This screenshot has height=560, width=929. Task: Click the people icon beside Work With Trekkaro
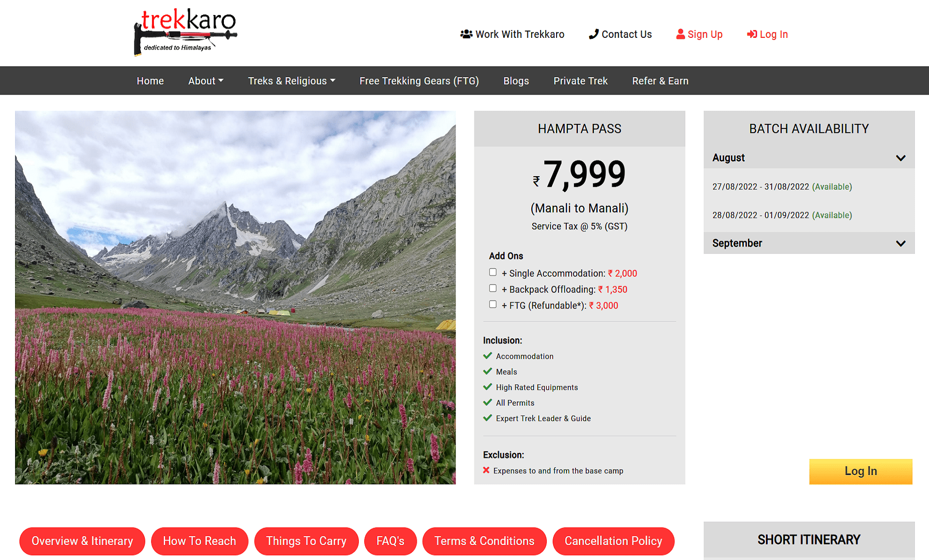(x=466, y=34)
